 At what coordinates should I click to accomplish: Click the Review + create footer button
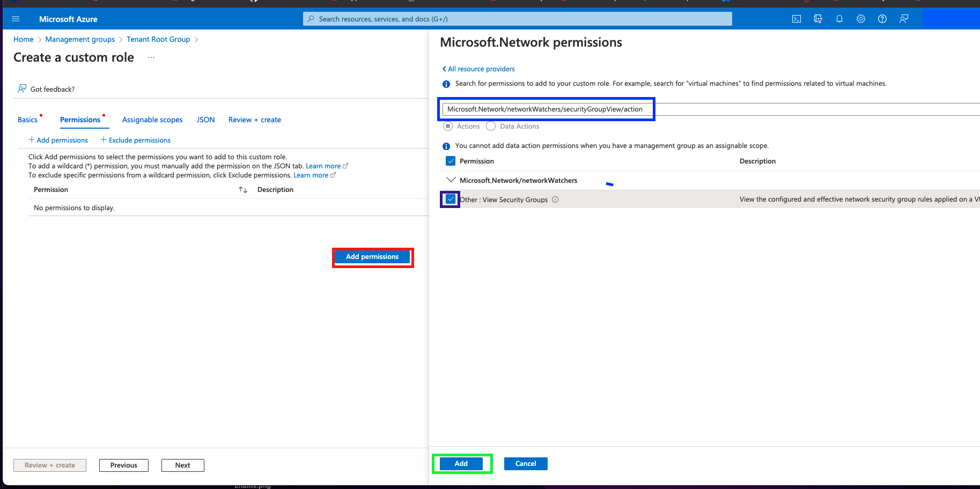click(50, 465)
